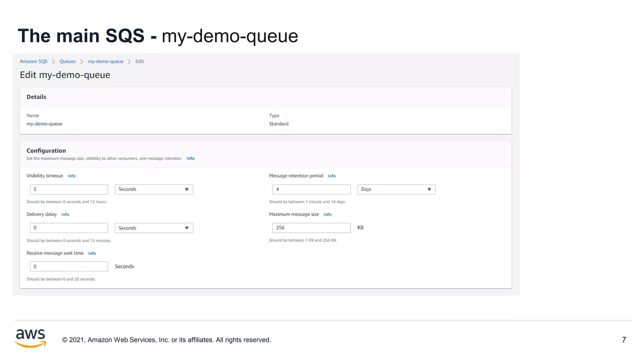Open Info link next to Delivery delay
This screenshot has height=362, width=644.
(x=65, y=214)
